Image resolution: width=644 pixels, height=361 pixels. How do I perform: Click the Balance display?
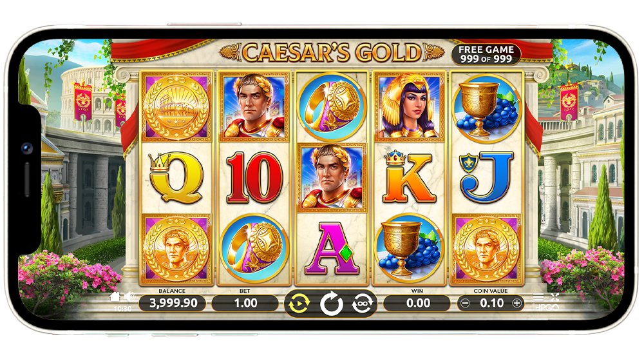click(172, 304)
